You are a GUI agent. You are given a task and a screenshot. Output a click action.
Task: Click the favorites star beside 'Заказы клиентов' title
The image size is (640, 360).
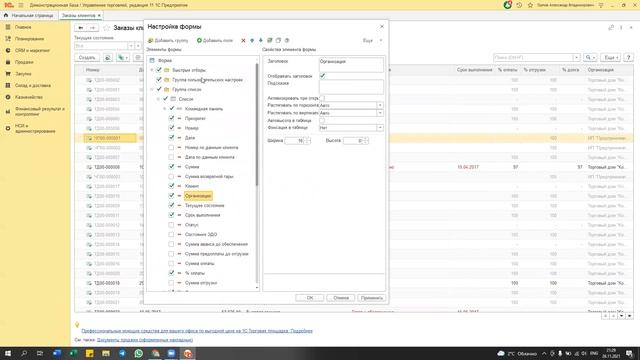click(x=107, y=28)
